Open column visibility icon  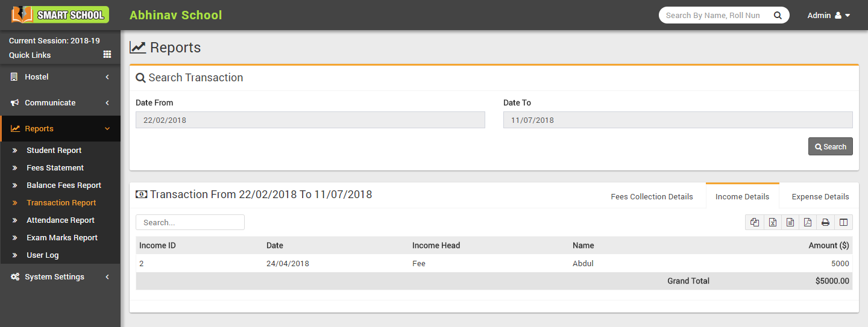coord(843,222)
